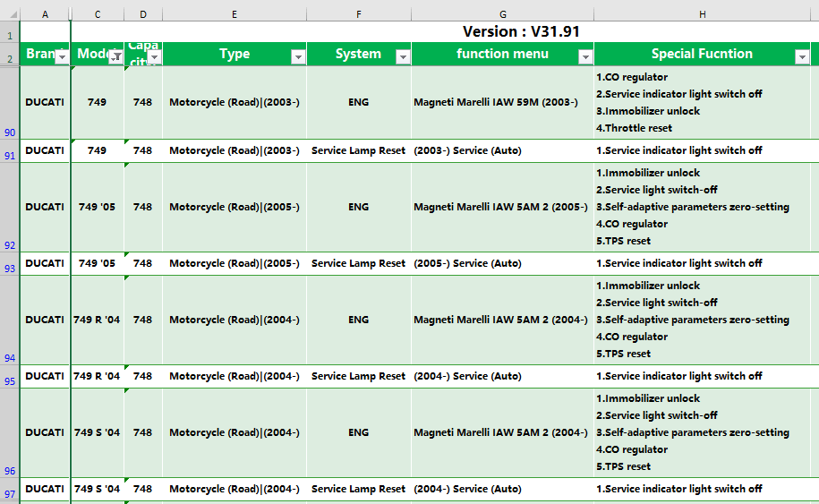Open the Type column filter dropdown
Image resolution: width=819 pixels, height=504 pixels.
coord(298,57)
